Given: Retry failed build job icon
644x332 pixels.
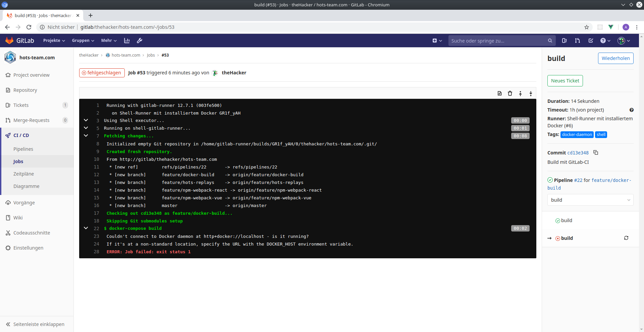Looking at the screenshot, I should pyautogui.click(x=626, y=238).
